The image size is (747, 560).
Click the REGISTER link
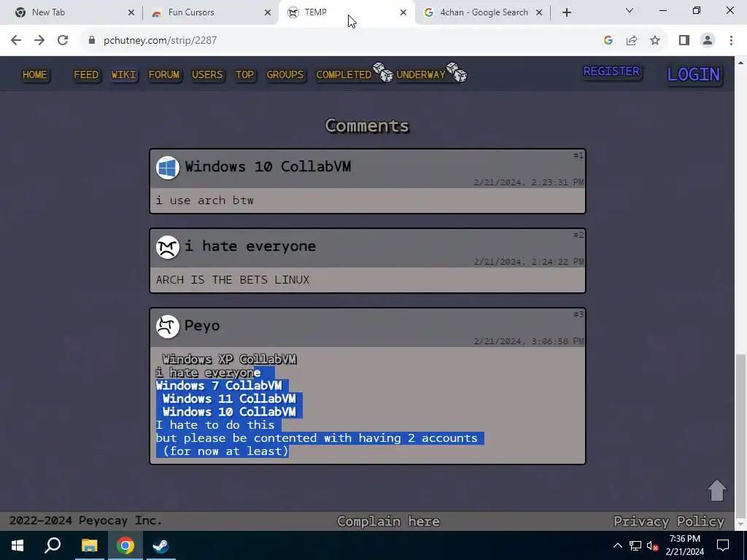coord(612,71)
